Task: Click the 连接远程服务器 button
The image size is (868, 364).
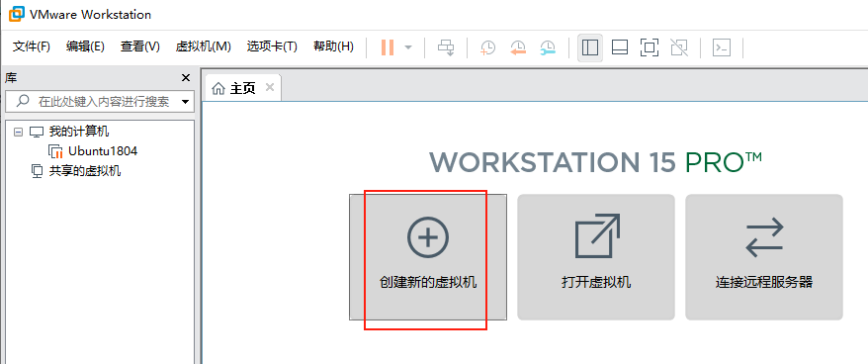Action: click(764, 256)
